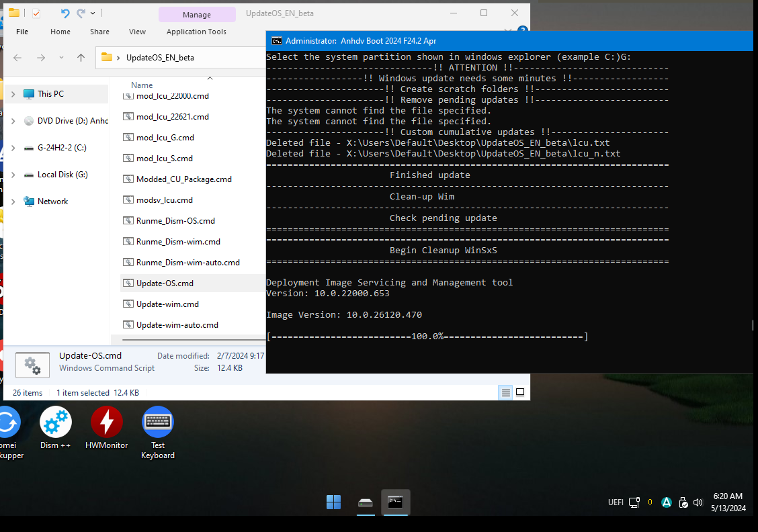The width and height of the screenshot is (758, 532).
Task: Click the Update-OS.cmd preview thumbnail in details pane
Action: click(x=32, y=365)
